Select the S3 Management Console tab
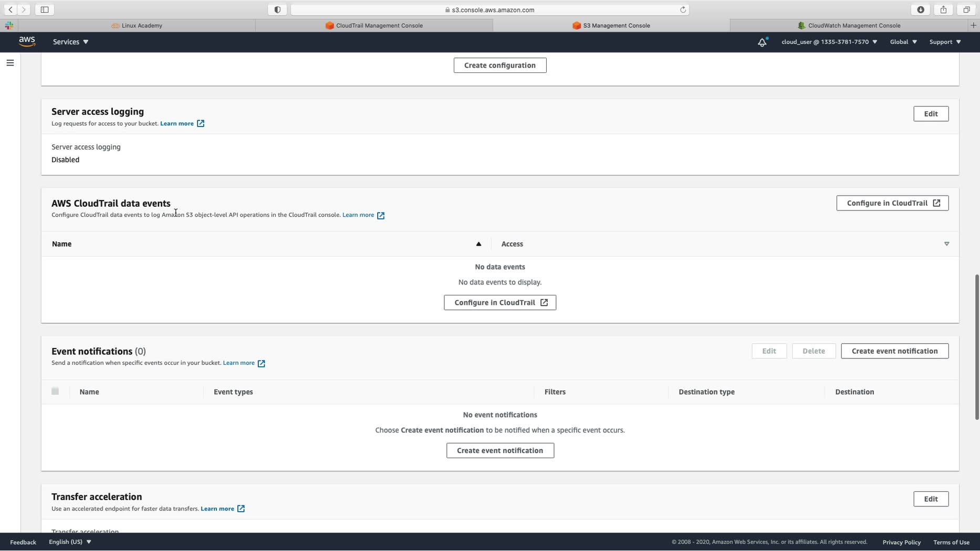 [x=611, y=25]
